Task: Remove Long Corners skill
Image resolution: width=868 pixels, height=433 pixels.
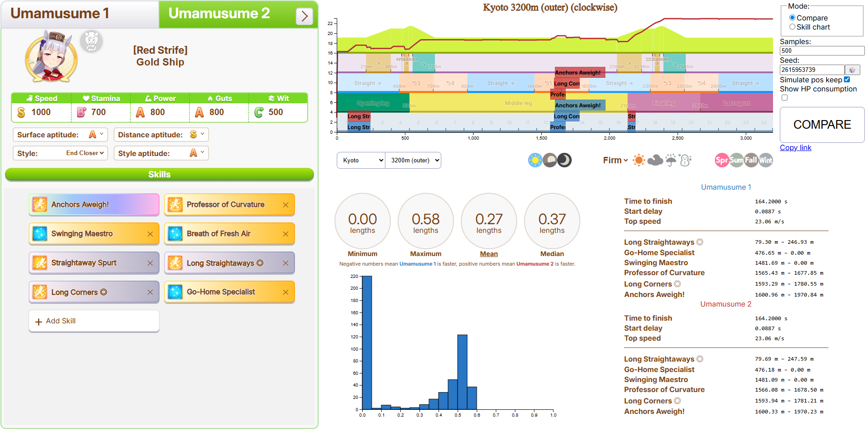Action: [150, 292]
